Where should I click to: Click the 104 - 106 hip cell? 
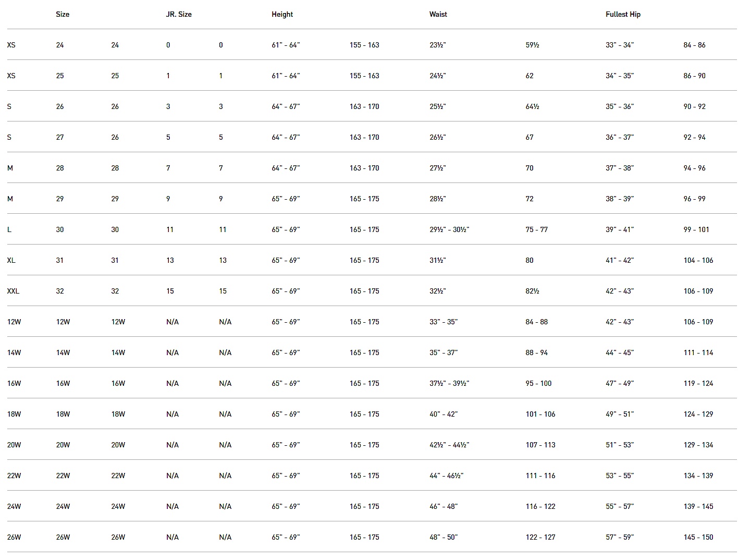698,260
